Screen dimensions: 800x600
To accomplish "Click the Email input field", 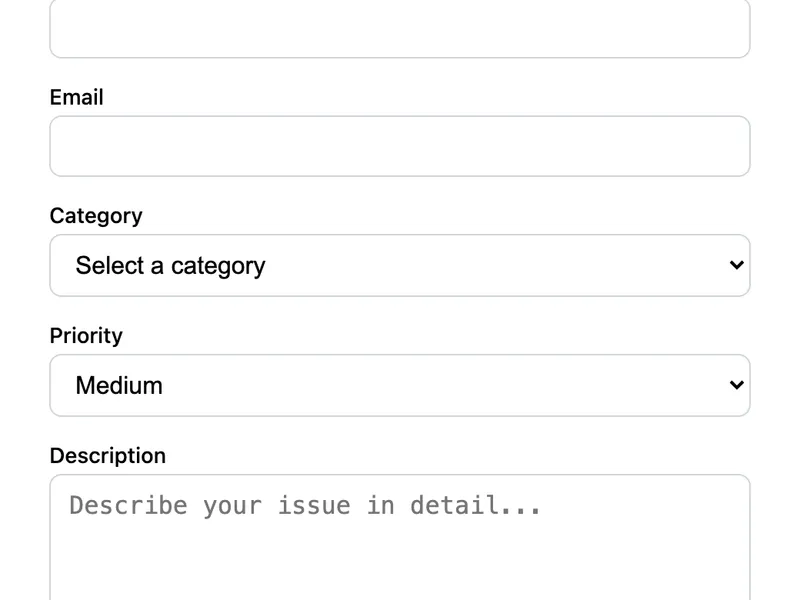I will click(x=400, y=147).
